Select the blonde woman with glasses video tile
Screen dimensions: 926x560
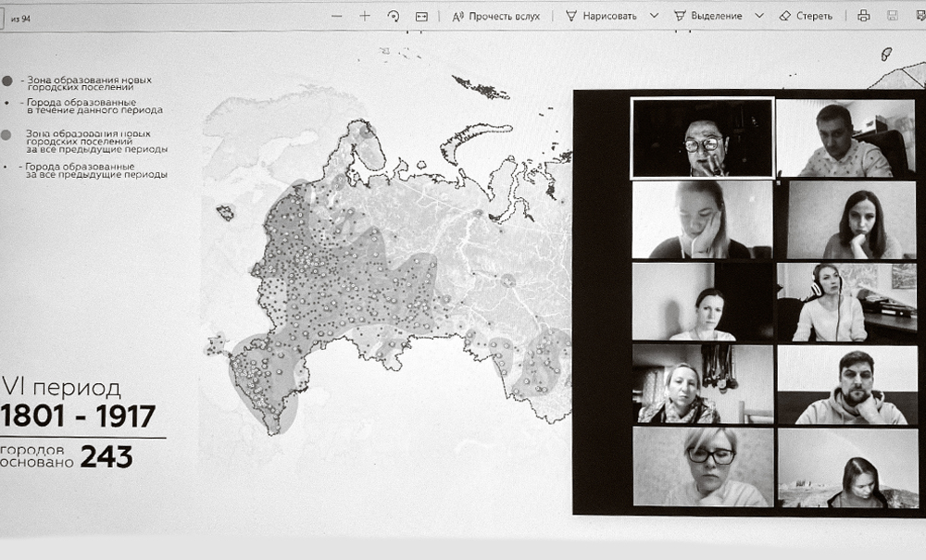(702, 466)
